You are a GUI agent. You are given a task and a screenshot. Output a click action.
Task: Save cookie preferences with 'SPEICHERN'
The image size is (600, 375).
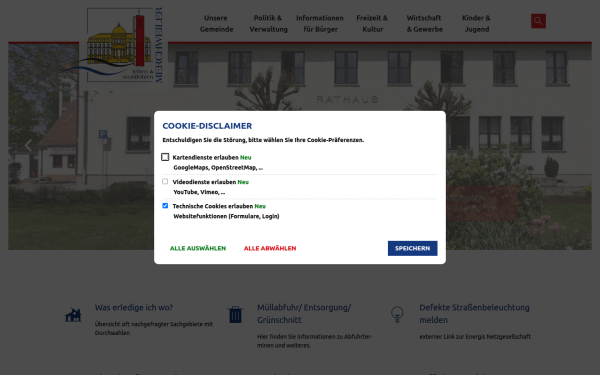[412, 248]
